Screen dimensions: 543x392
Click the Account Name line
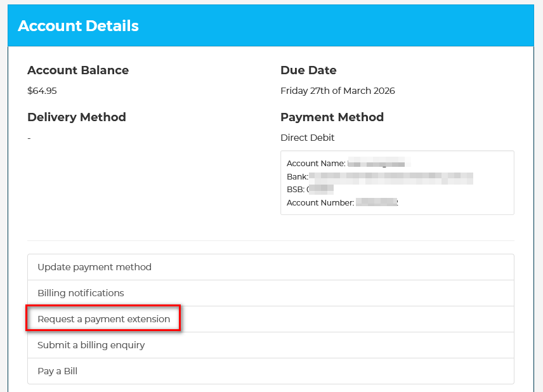pos(316,164)
